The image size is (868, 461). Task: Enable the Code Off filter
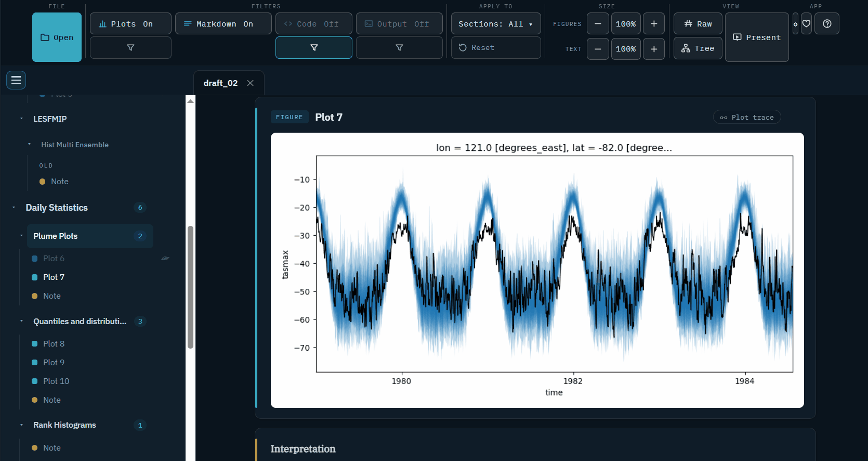314,24
